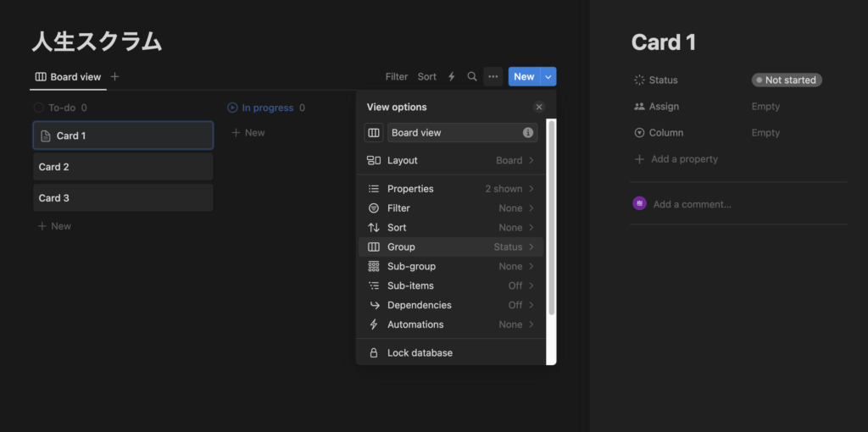The width and height of the screenshot is (868, 432).
Task: Click the board icon beside view name
Action: pyautogui.click(x=374, y=133)
